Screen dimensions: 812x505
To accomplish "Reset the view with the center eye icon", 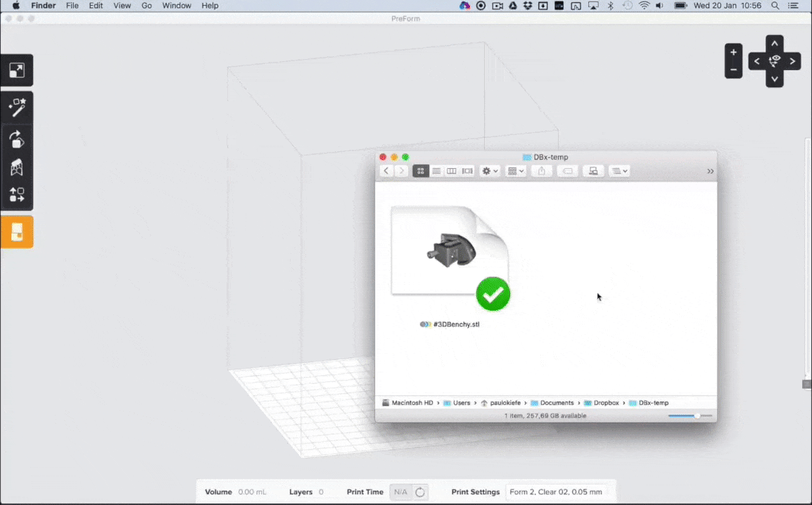I will click(x=774, y=61).
